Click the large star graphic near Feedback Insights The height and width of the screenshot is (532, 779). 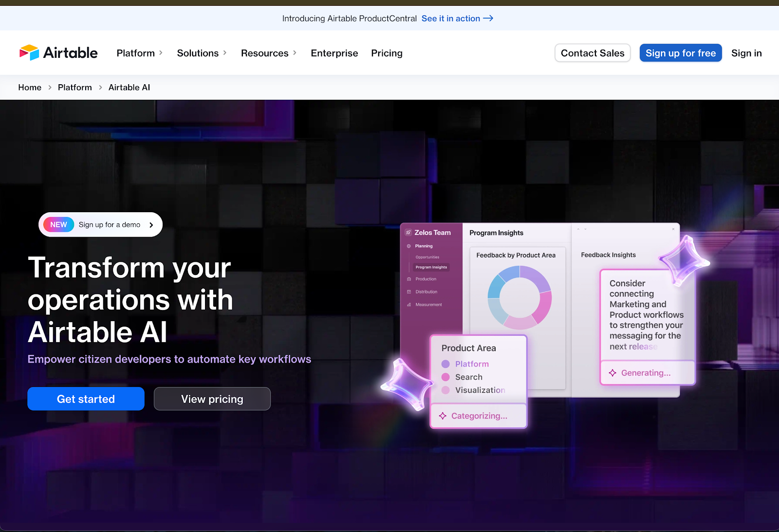pyautogui.click(x=685, y=261)
